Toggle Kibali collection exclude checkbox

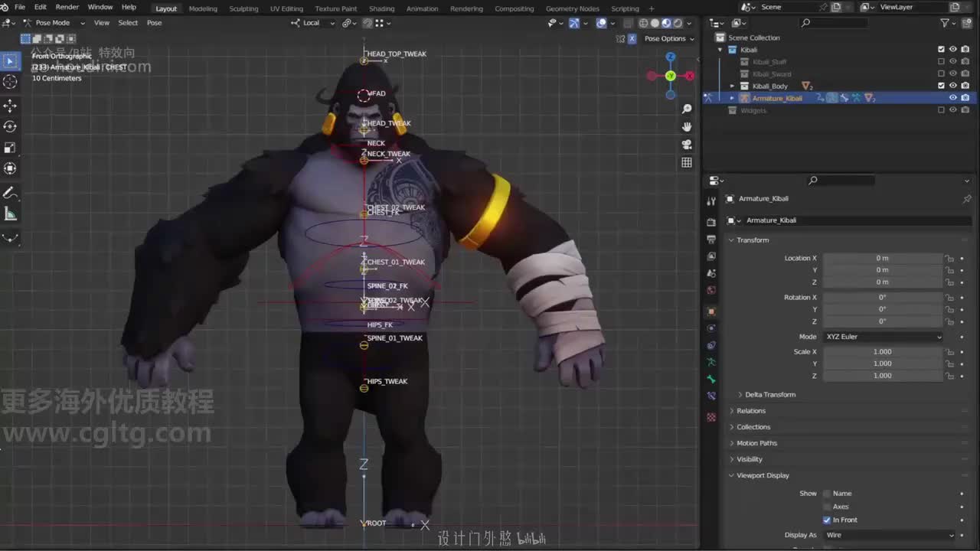942,50
